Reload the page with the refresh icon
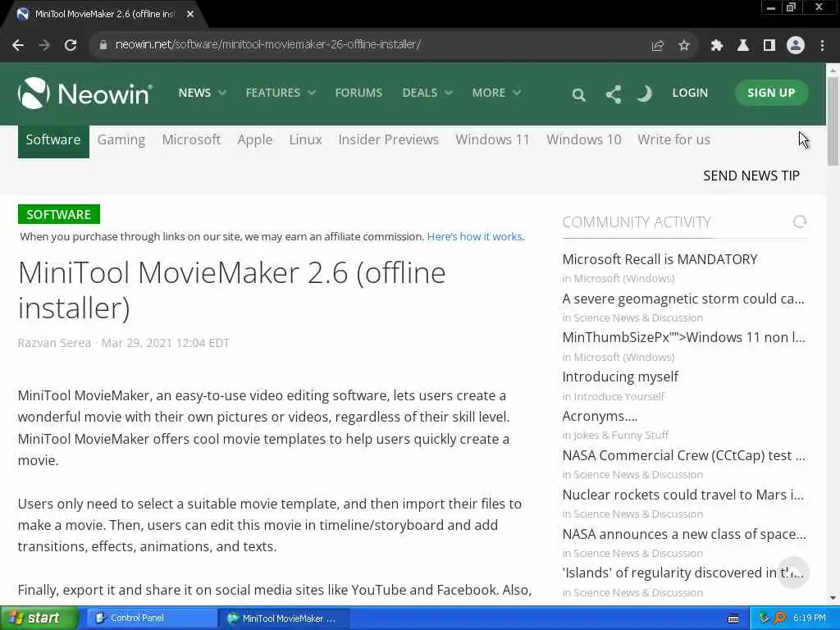Screen dimensions: 840x630 71,45
